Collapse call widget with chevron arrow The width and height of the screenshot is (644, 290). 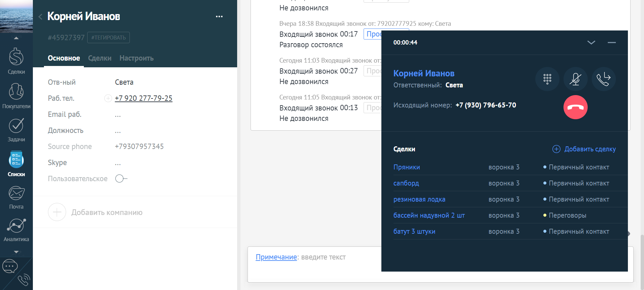coord(591,43)
